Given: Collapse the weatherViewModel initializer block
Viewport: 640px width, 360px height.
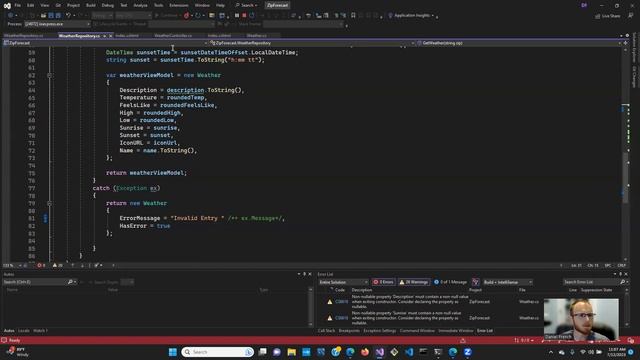Looking at the screenshot, I should click(49, 76).
